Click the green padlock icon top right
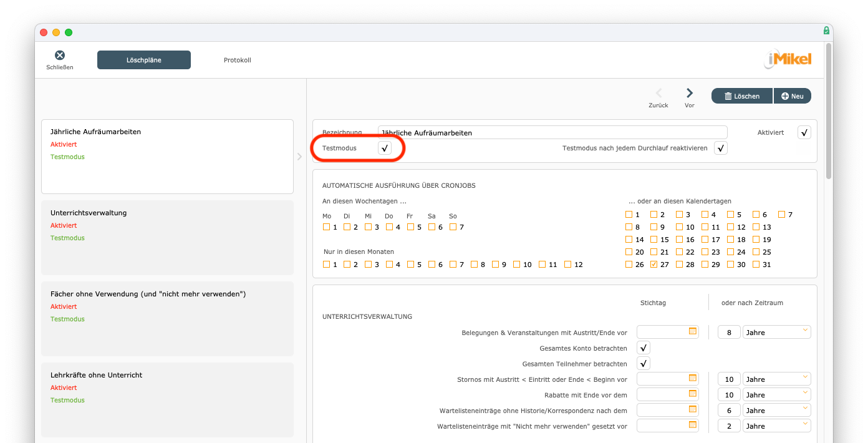Image resolution: width=868 pixels, height=443 pixels. 826,30
